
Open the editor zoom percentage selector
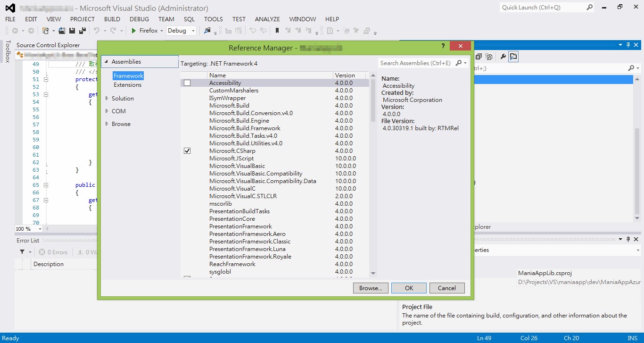pyautogui.click(x=27, y=228)
